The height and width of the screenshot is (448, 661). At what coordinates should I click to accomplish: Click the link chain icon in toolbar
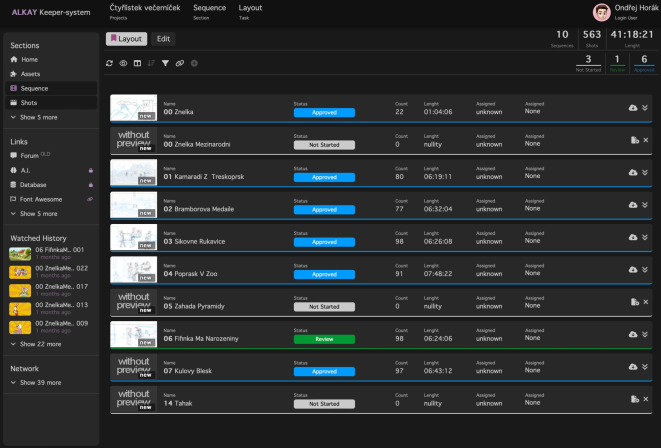[180, 63]
